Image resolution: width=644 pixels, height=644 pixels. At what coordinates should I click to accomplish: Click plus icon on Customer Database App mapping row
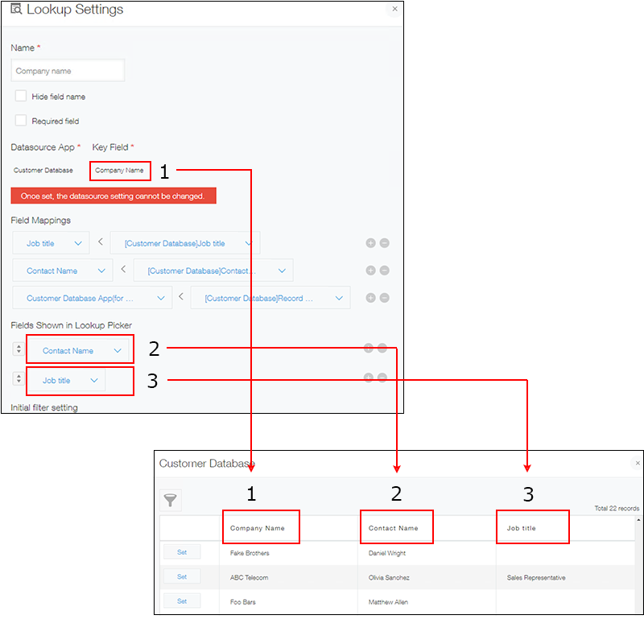(x=370, y=297)
